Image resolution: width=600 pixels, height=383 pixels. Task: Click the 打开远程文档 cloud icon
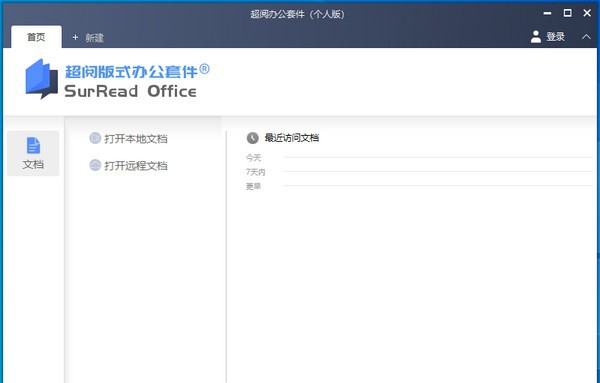point(95,165)
